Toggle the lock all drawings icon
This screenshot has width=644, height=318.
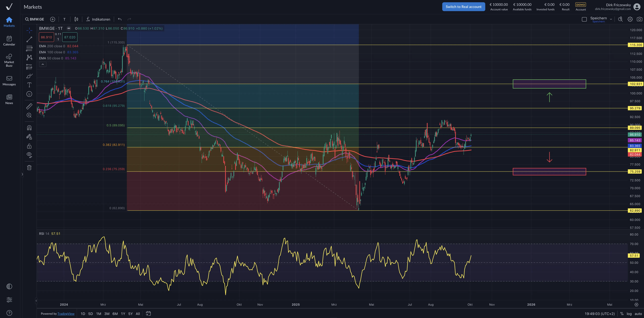pos(29,146)
